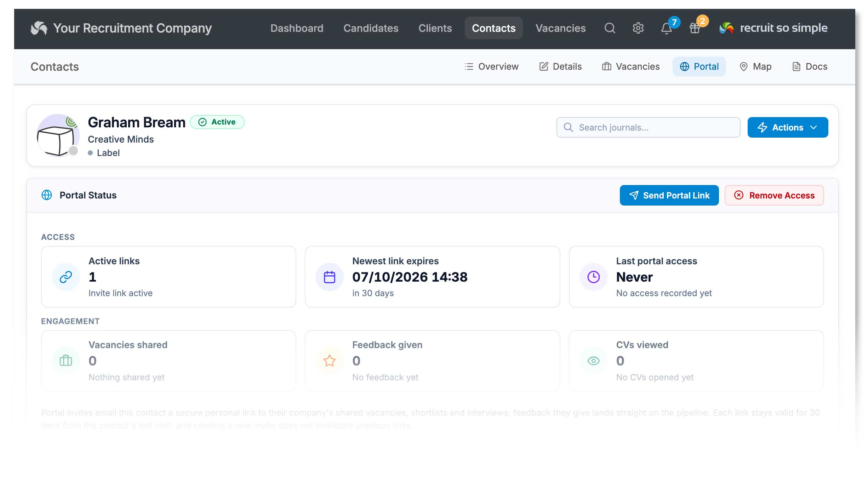Click the contact's Label colour dot
This screenshot has height=490, width=868.
90,153
